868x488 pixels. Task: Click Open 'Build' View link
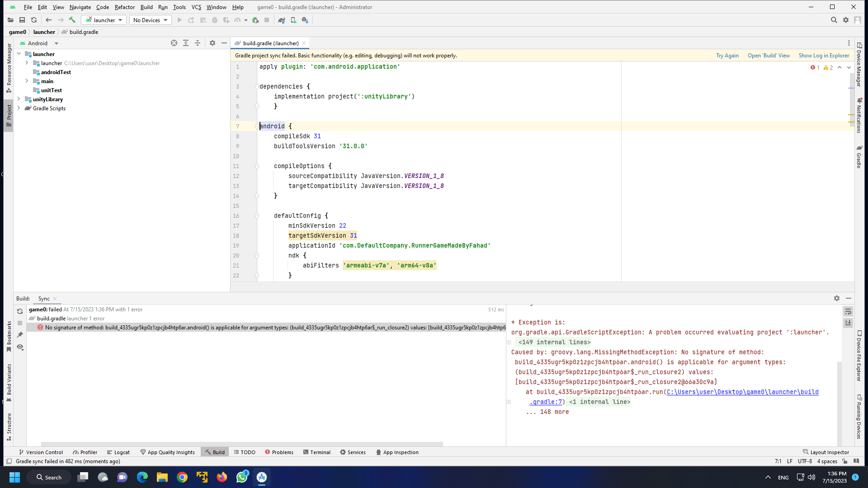click(769, 56)
